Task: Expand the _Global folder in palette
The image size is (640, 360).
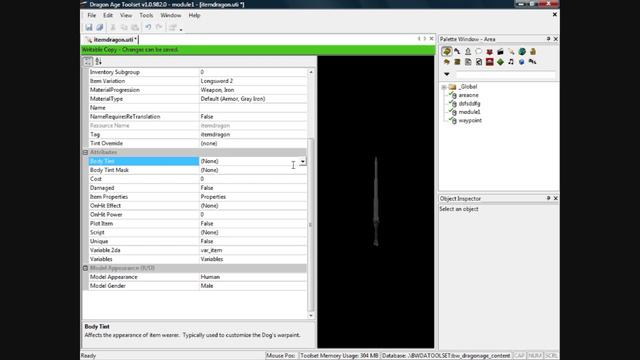Action: point(444,87)
